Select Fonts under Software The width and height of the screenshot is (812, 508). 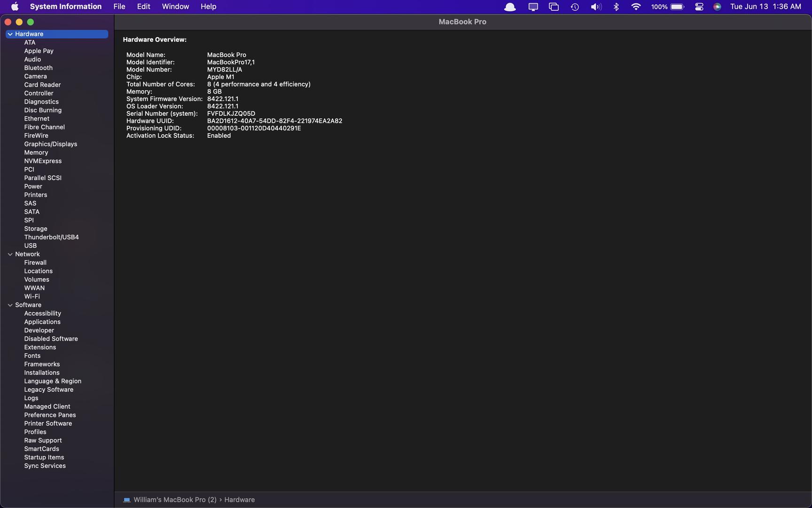coord(32,356)
